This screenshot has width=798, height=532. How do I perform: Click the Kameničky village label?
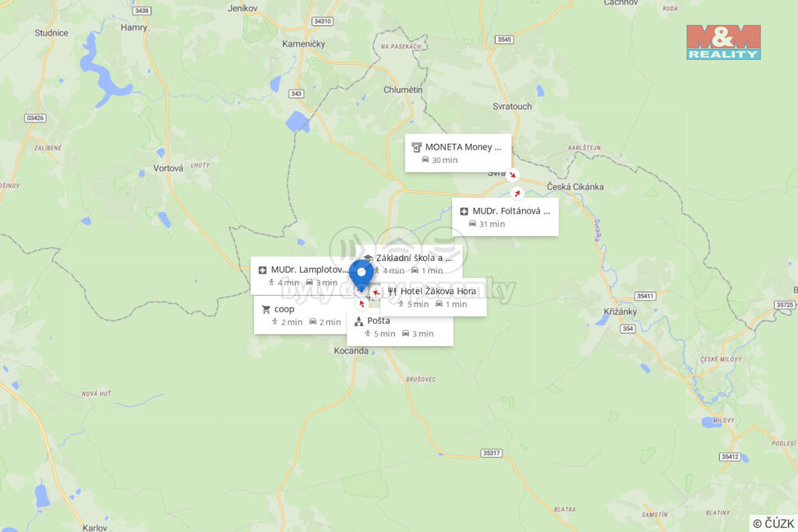click(x=303, y=44)
